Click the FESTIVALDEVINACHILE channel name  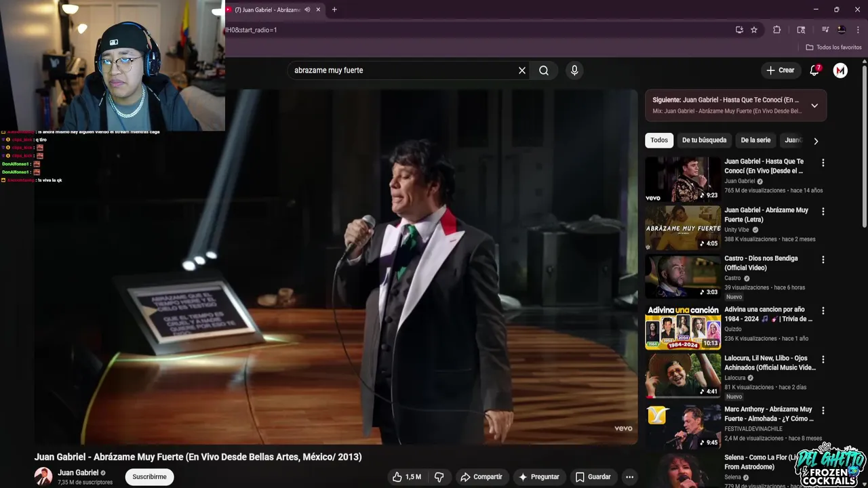click(x=753, y=429)
